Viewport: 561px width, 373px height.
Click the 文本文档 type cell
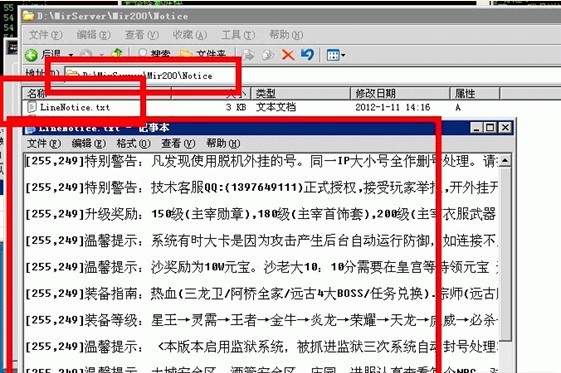[276, 107]
